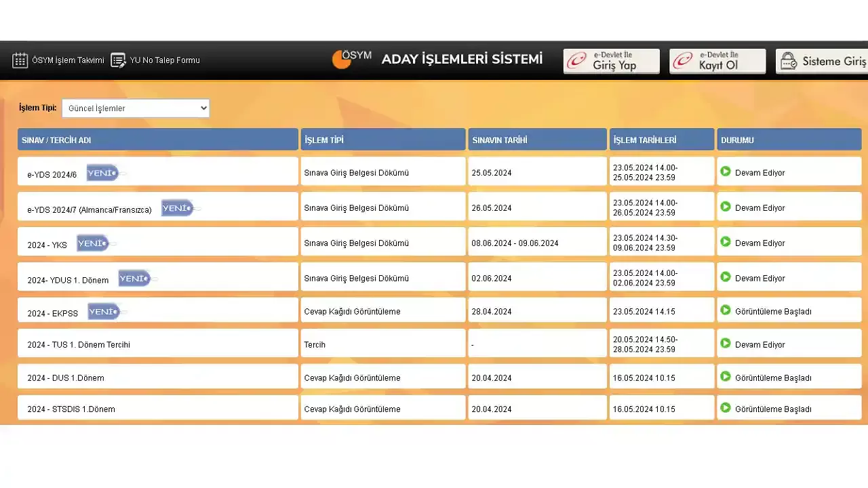Click exam date 26.05.2024
Screen dimensions: 868x488
point(492,208)
